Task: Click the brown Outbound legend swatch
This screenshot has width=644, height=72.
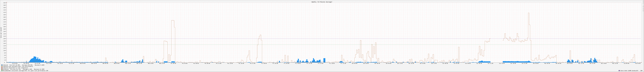Action: pyautogui.click(x=2, y=69)
